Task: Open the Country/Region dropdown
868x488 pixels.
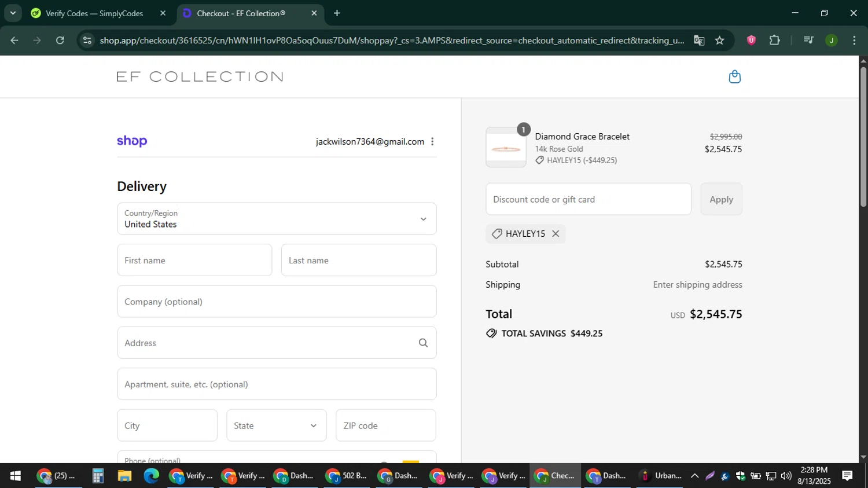Action: (277, 219)
